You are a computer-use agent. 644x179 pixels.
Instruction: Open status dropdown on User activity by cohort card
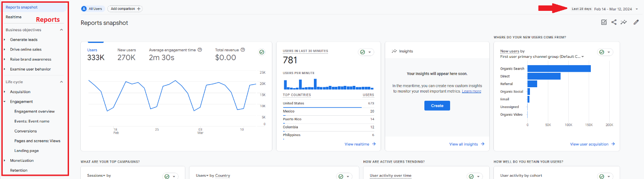[605, 176]
